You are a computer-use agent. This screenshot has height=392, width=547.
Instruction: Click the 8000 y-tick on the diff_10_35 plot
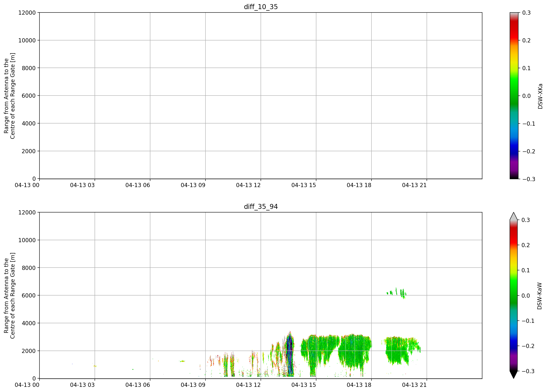(29, 68)
